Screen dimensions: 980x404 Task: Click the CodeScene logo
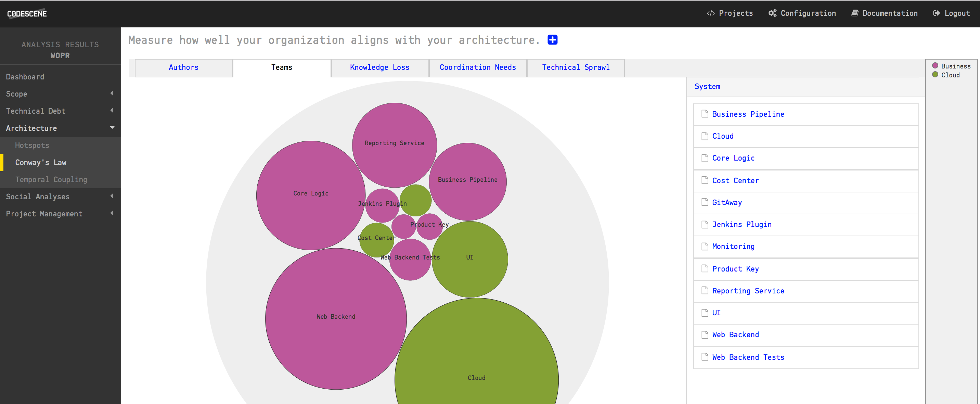27,13
